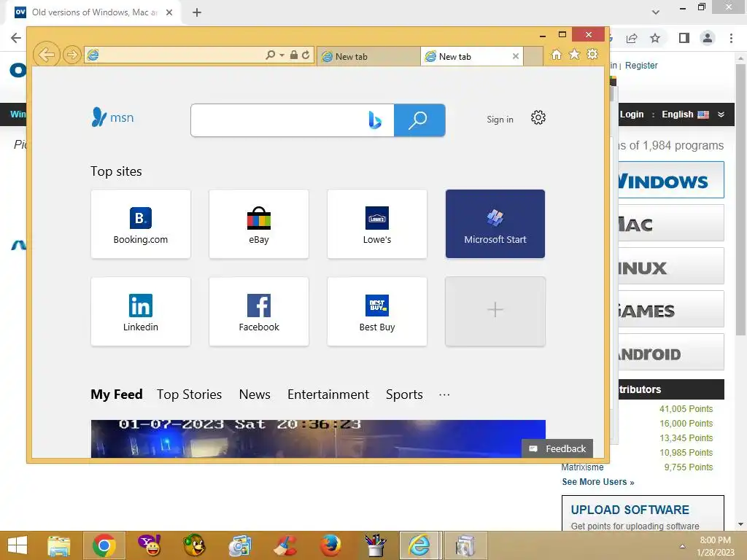The height and width of the screenshot is (560, 747).
Task: Open Firefox from taskbar
Action: click(330, 545)
